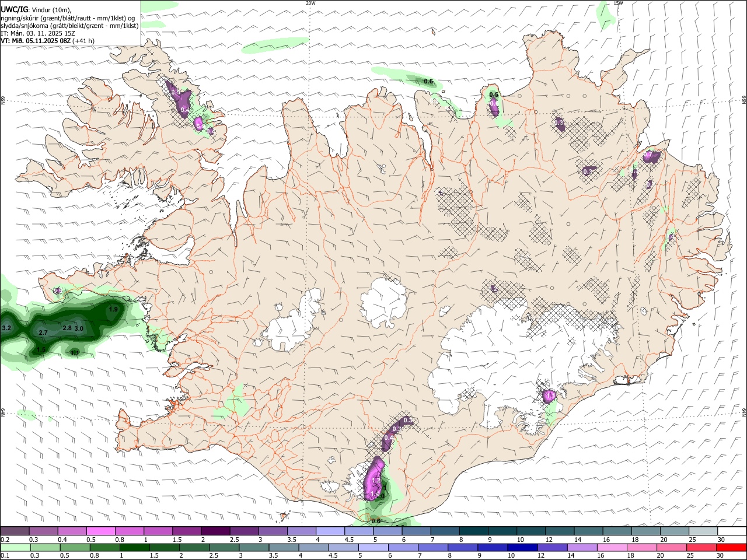Click the '0.5' value on the northern peninsula
747x560 pixels.
pos(494,94)
